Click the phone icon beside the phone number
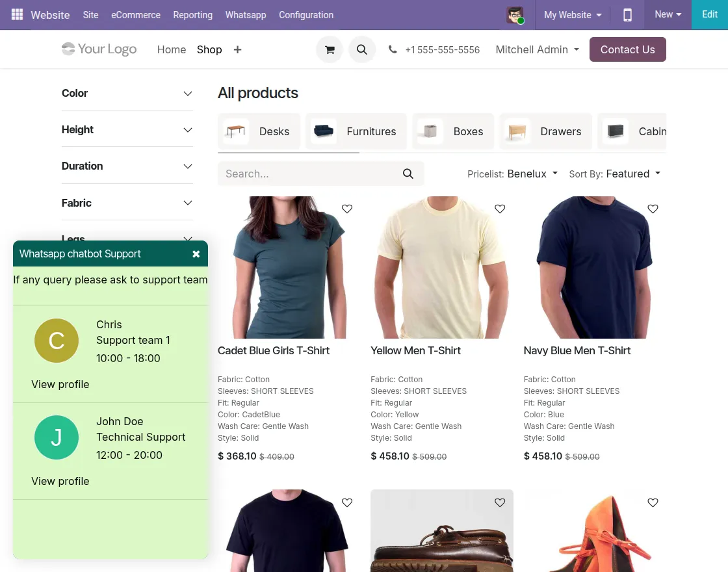The width and height of the screenshot is (728, 572). [x=393, y=49]
